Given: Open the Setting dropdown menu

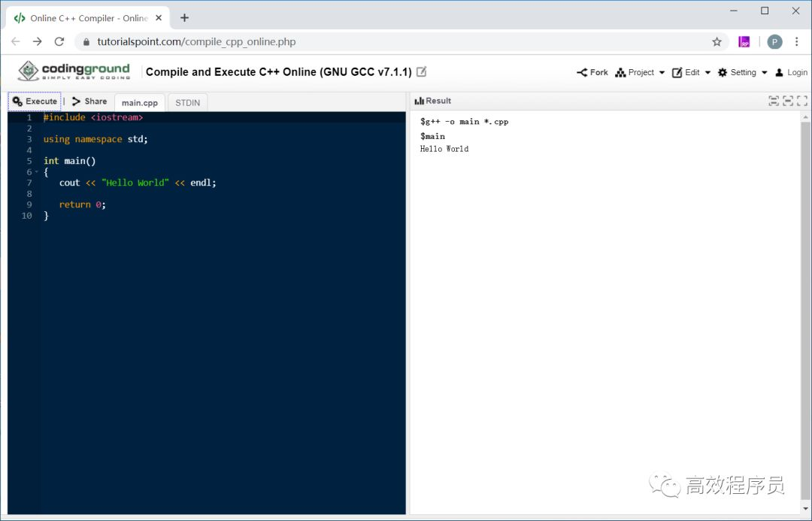Looking at the screenshot, I should tap(743, 72).
